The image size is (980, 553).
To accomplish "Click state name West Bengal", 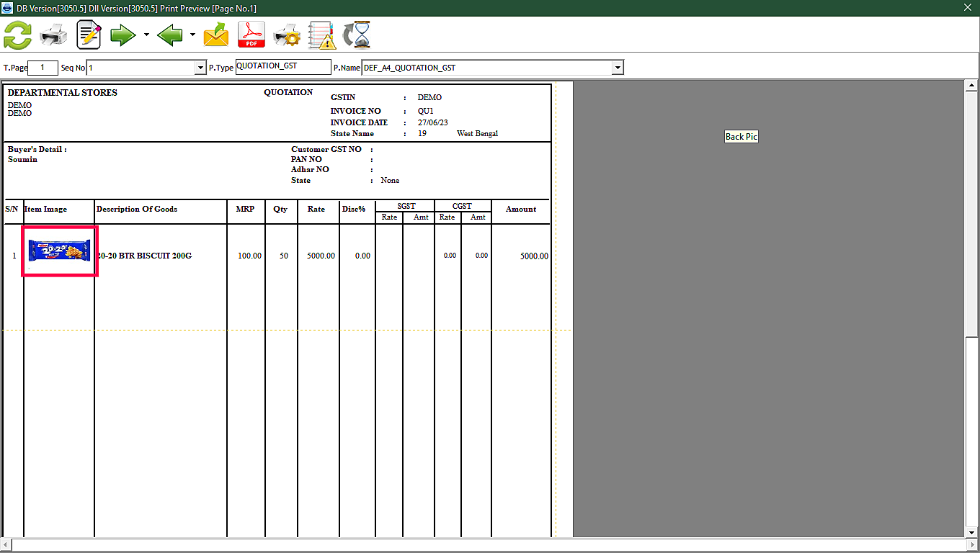I will [477, 134].
